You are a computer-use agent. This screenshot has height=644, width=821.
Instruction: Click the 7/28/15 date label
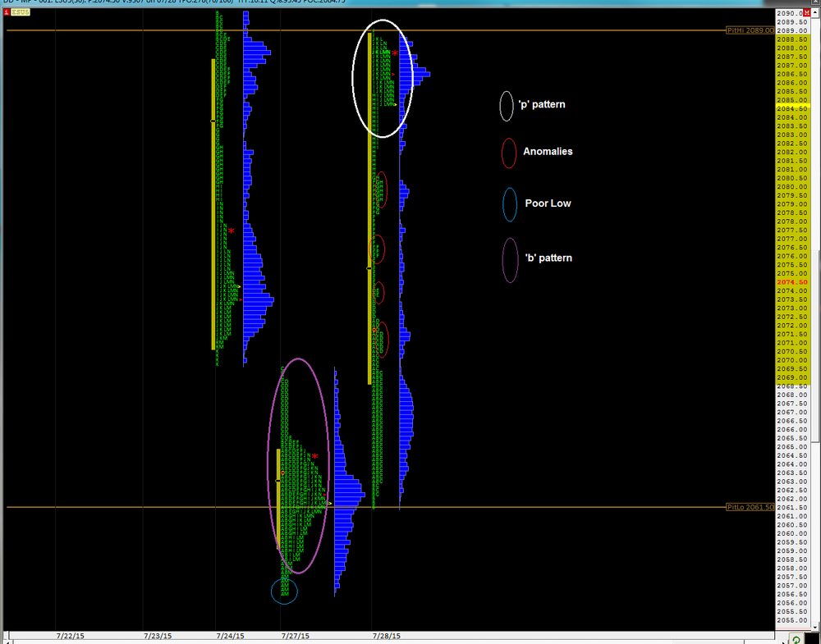[x=387, y=636]
